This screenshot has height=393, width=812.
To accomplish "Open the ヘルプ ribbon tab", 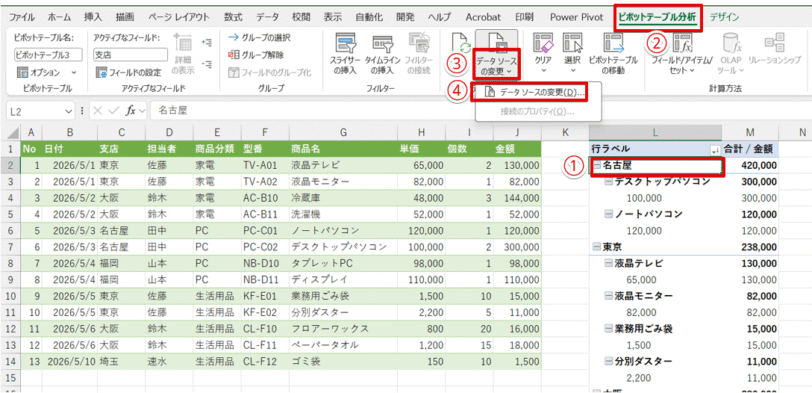I will tap(440, 17).
